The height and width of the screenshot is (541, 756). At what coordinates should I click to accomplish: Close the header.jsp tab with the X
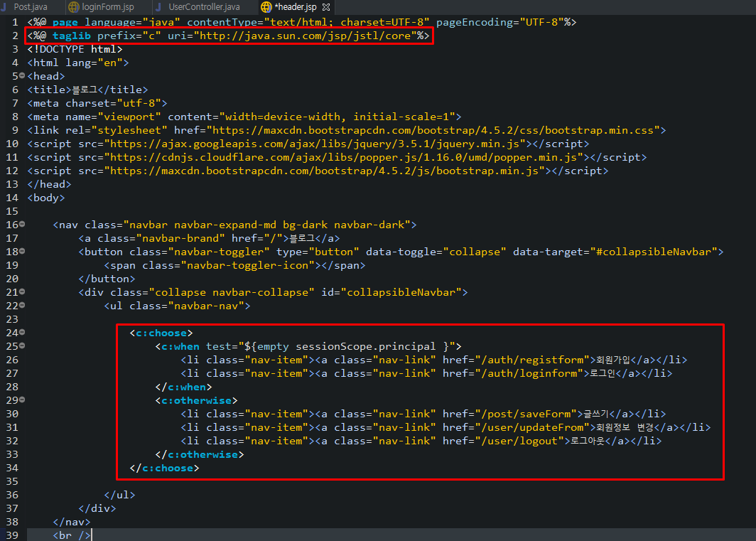(x=326, y=7)
